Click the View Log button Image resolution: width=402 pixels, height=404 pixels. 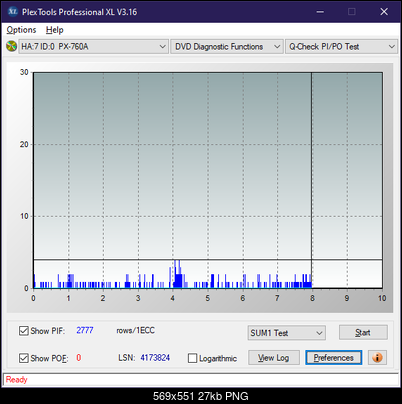[274, 358]
